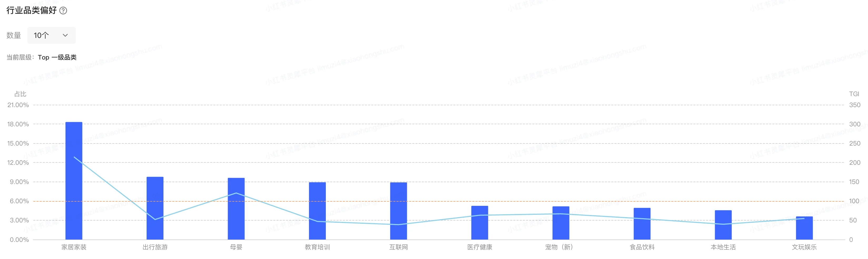Click the 互联网 bar
Viewport: 868px width, 259px height.
399,211
